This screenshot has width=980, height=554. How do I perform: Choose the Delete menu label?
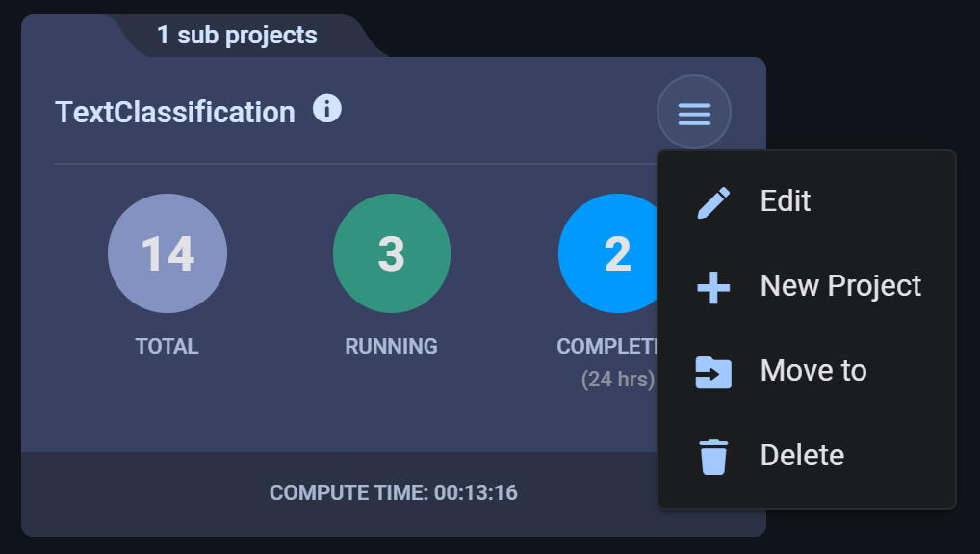click(x=802, y=456)
